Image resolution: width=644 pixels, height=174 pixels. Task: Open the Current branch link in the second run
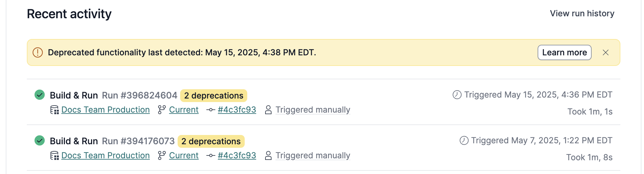point(184,156)
